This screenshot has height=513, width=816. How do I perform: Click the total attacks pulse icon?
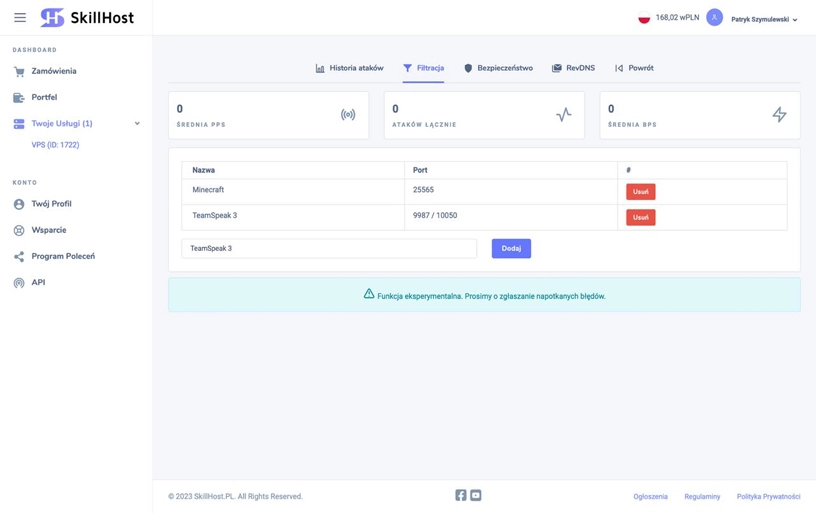pyautogui.click(x=564, y=115)
